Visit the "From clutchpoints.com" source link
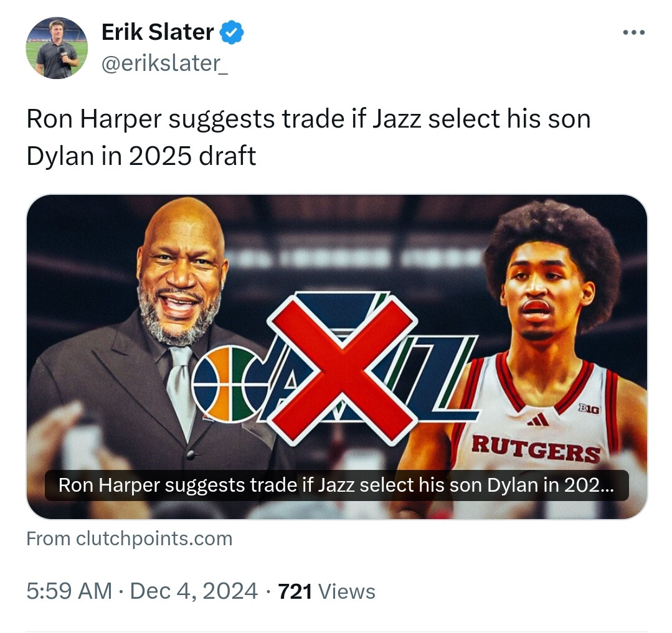The image size is (672, 633). tap(129, 538)
